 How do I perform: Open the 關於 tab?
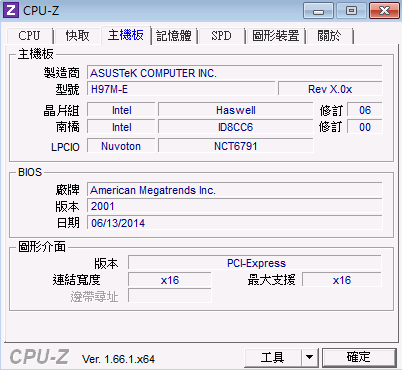point(329,36)
